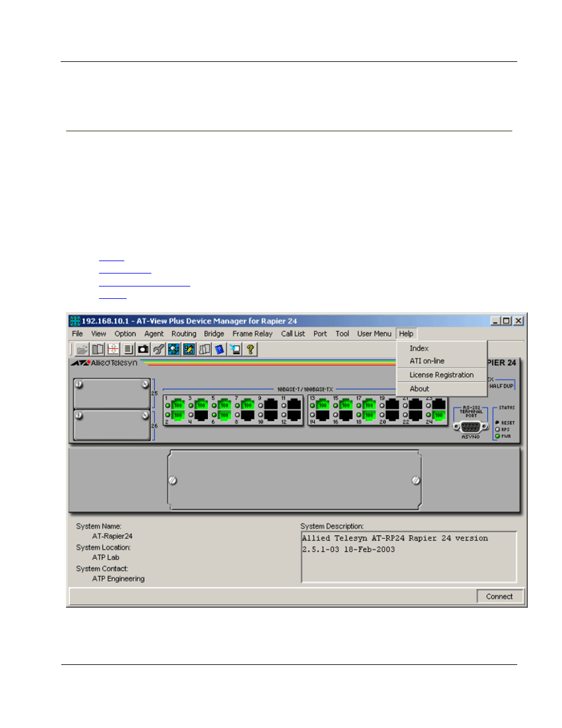Open the Frame Relay menu
Image resolution: width=562 pixels, height=728 pixels.
pyautogui.click(x=252, y=334)
